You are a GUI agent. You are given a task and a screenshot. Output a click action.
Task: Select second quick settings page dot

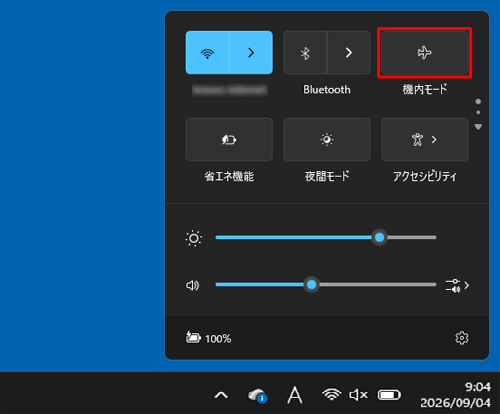click(x=478, y=112)
